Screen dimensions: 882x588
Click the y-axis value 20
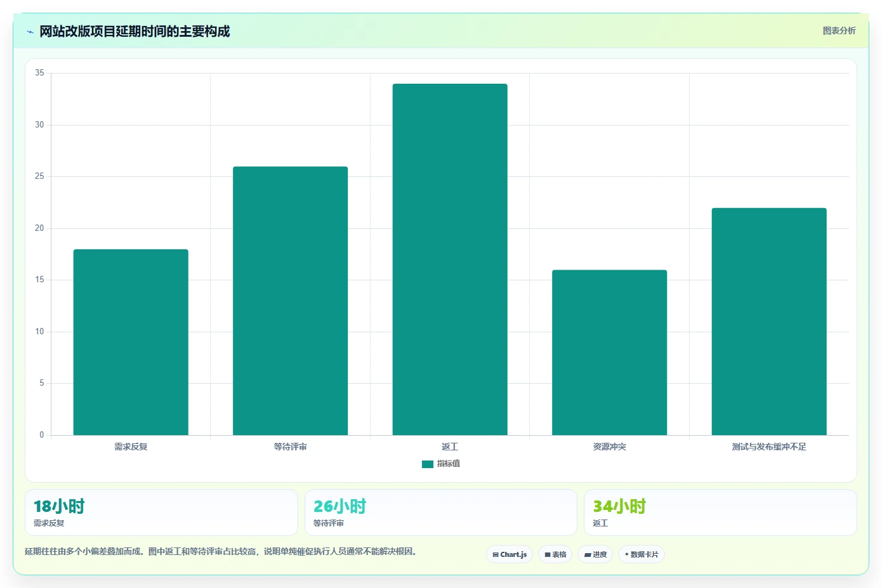pos(39,228)
